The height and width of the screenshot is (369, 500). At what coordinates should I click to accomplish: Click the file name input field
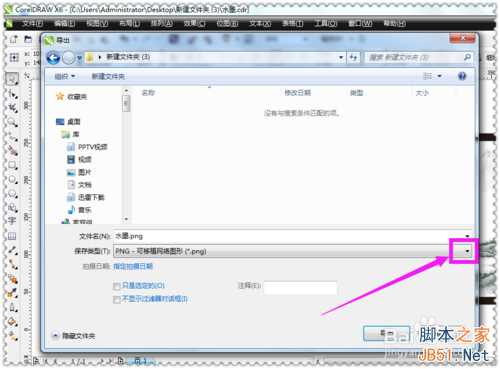[288, 236]
